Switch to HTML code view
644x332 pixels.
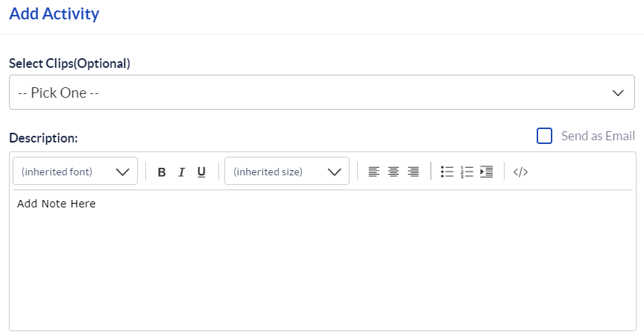point(520,172)
